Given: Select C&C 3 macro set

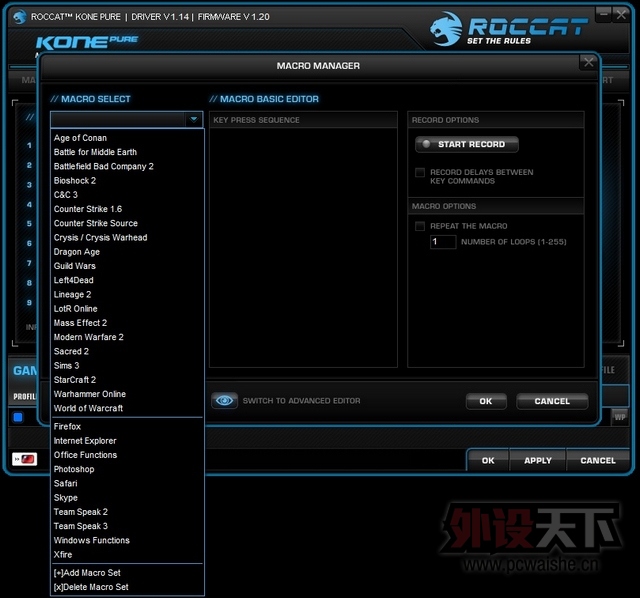Looking at the screenshot, I should point(127,195).
